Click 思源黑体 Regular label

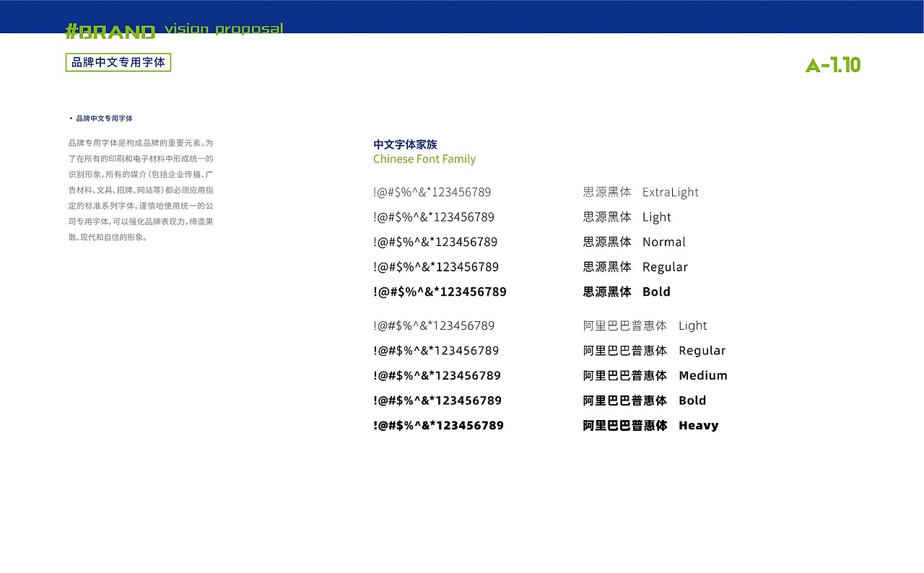(635, 267)
